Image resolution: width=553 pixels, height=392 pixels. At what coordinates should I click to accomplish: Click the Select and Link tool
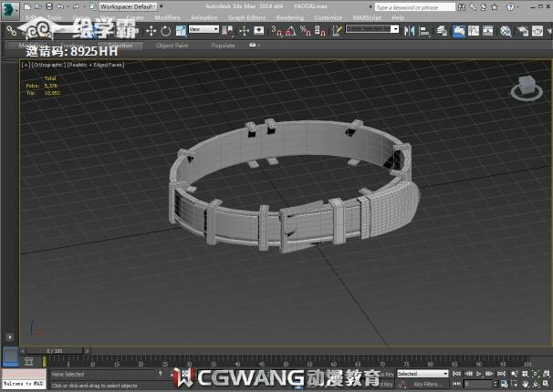pyautogui.click(x=12, y=31)
